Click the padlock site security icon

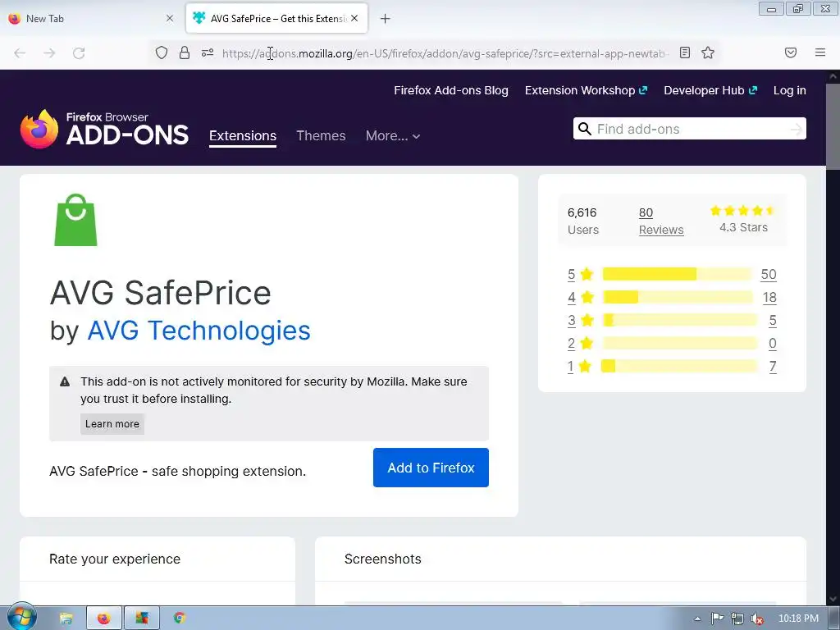185,52
